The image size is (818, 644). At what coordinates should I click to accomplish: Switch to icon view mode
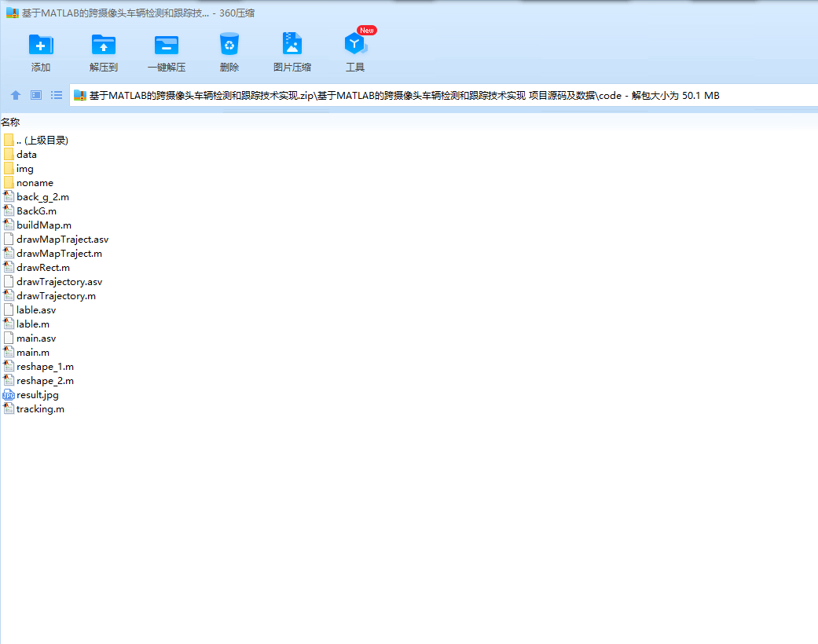point(36,95)
